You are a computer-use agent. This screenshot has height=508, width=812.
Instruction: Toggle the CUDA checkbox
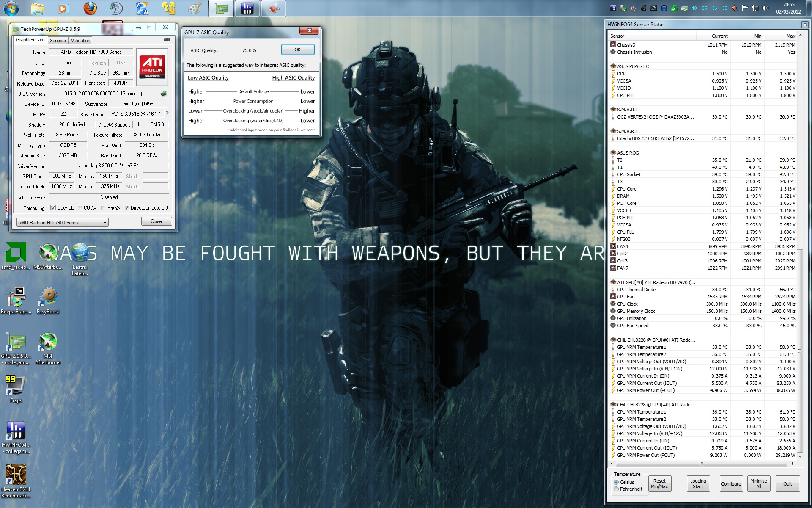click(80, 208)
